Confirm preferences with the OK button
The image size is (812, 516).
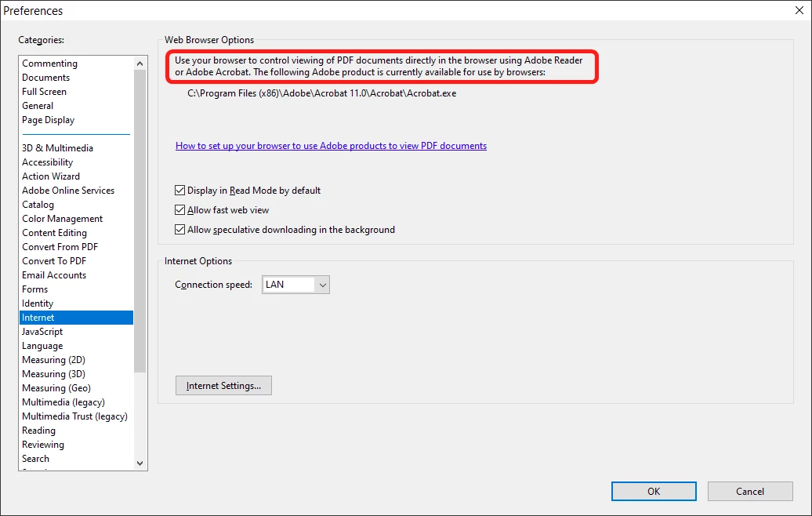654,491
